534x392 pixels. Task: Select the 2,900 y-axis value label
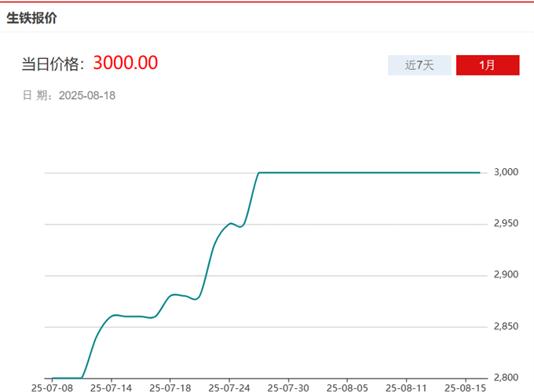click(506, 275)
